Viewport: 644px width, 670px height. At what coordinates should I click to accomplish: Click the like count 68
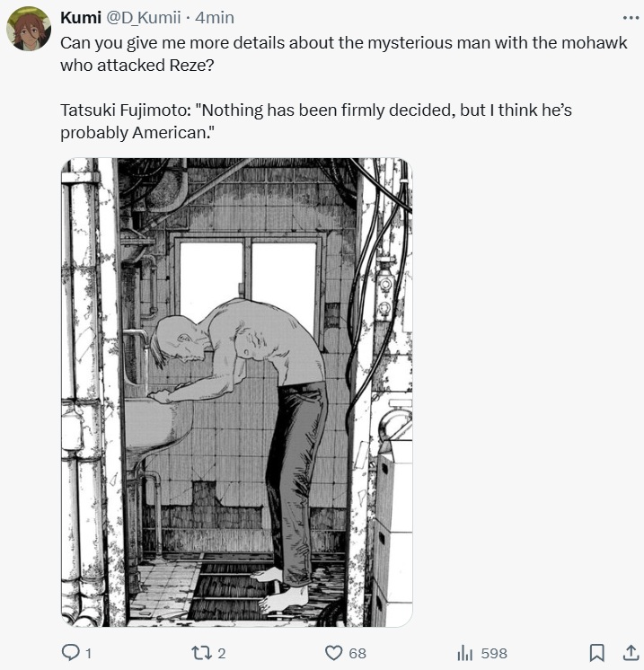pos(357,653)
